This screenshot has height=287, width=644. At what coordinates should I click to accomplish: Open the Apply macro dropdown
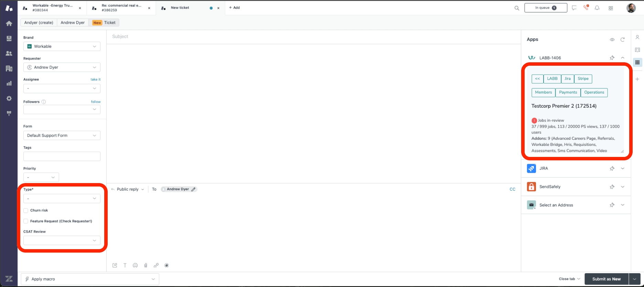[x=90, y=279]
